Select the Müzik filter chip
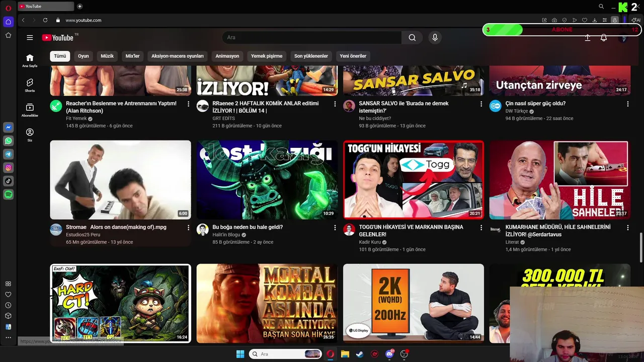 tap(107, 56)
